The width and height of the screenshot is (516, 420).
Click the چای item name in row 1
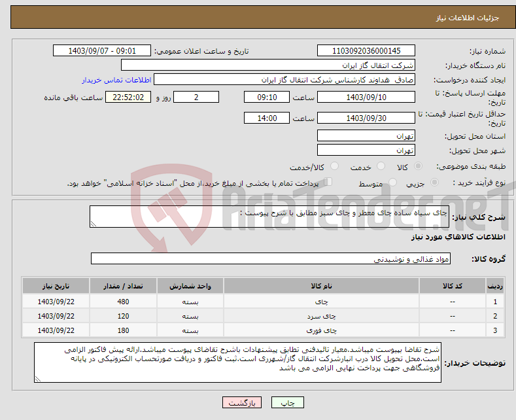(321, 302)
